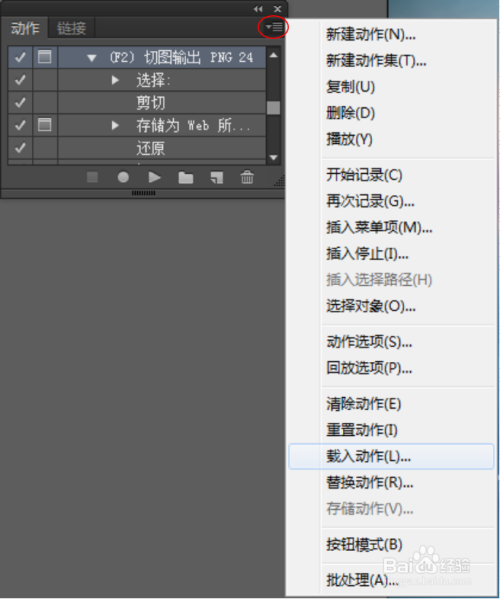This screenshot has height=599, width=500.
Task: Toggle checkmark for 存储为 Web 所 step
Action: click(x=20, y=125)
